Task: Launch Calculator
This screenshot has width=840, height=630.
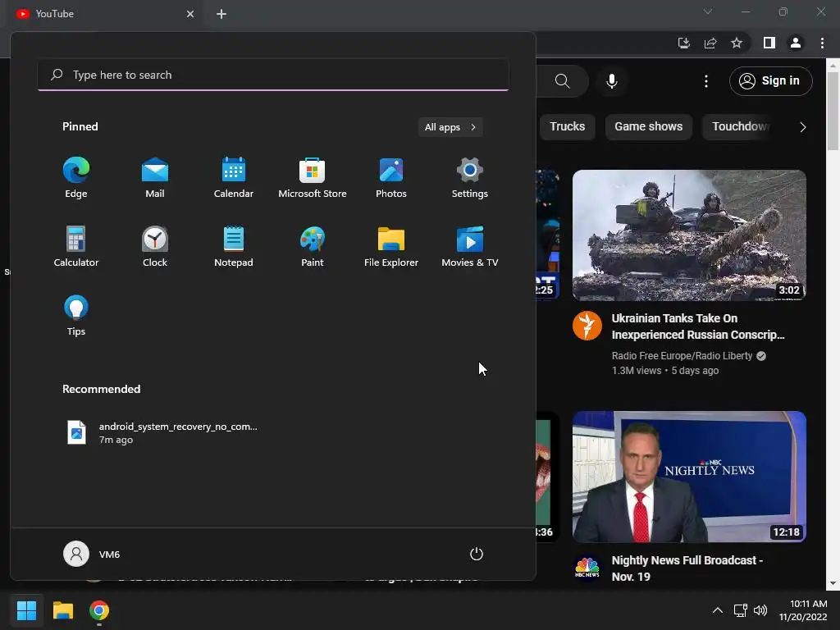Action: [76, 246]
